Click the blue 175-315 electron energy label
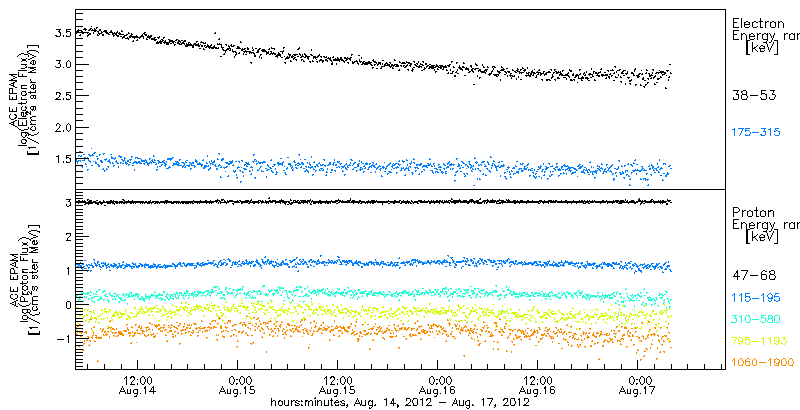 [756, 133]
